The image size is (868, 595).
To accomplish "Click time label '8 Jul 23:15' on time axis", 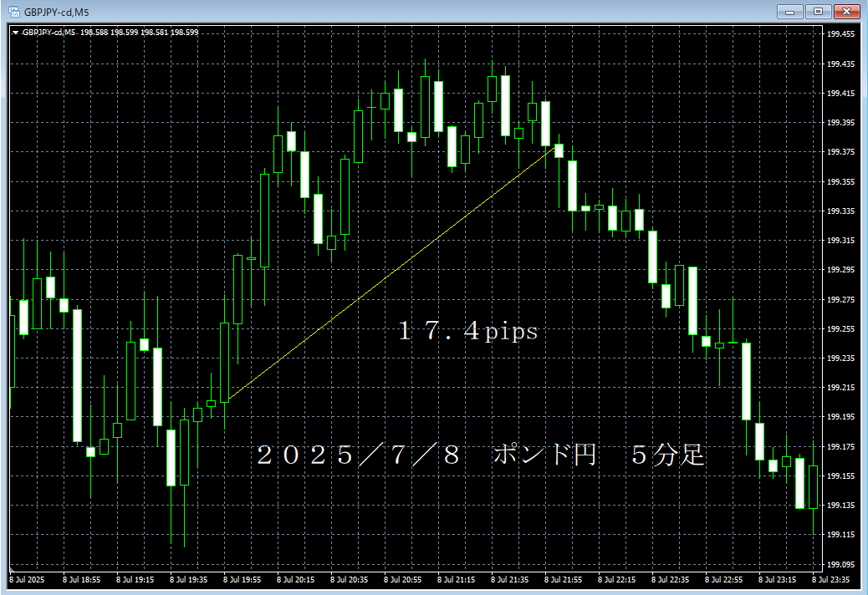I will (777, 580).
